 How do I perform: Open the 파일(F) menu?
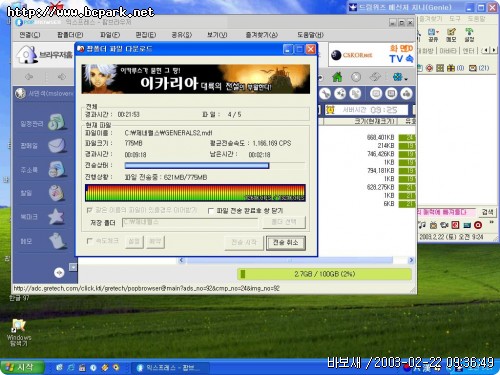point(110,35)
